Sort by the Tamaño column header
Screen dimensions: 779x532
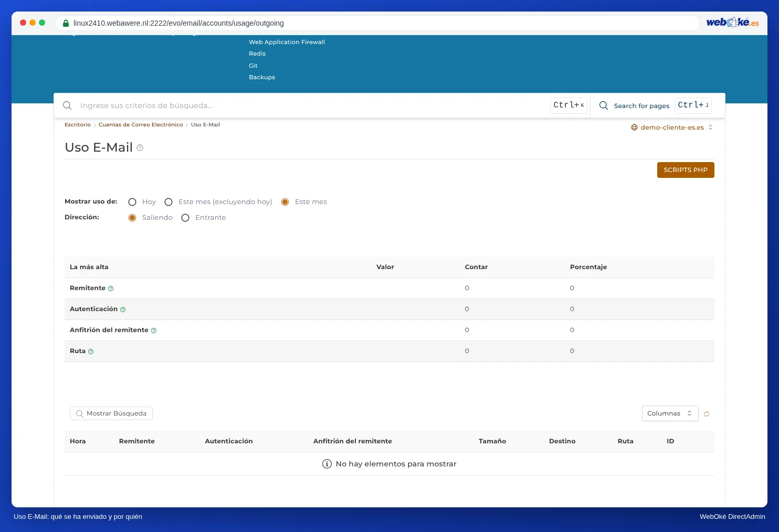pos(492,441)
